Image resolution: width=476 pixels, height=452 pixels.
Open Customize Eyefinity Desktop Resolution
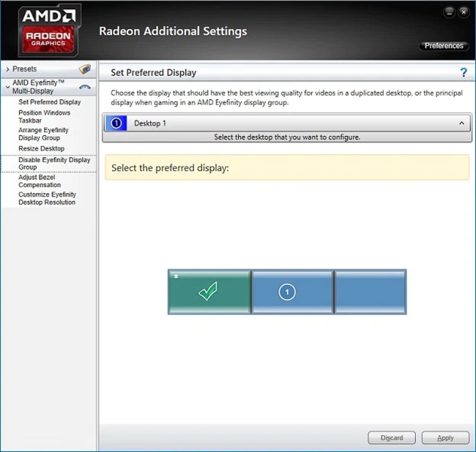47,198
